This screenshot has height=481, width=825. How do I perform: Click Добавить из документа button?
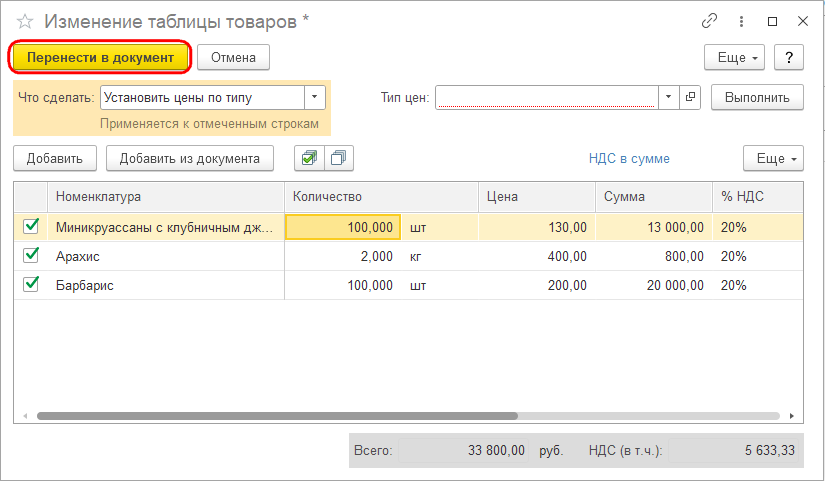point(190,158)
